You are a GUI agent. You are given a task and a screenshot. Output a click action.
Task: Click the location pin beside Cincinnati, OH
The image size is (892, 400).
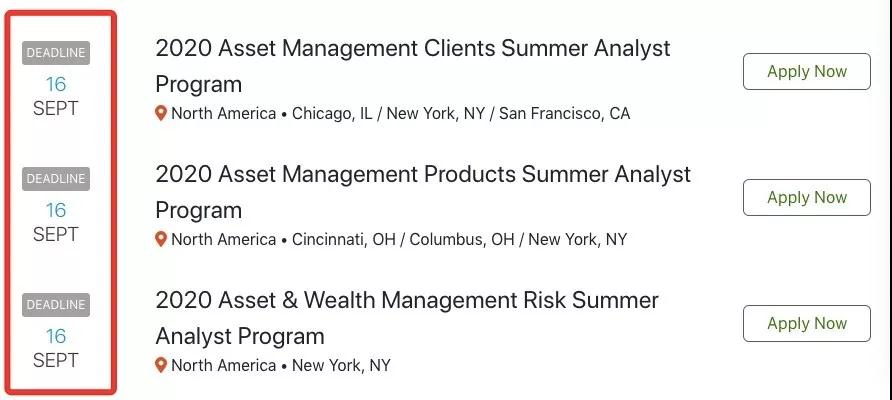point(161,240)
